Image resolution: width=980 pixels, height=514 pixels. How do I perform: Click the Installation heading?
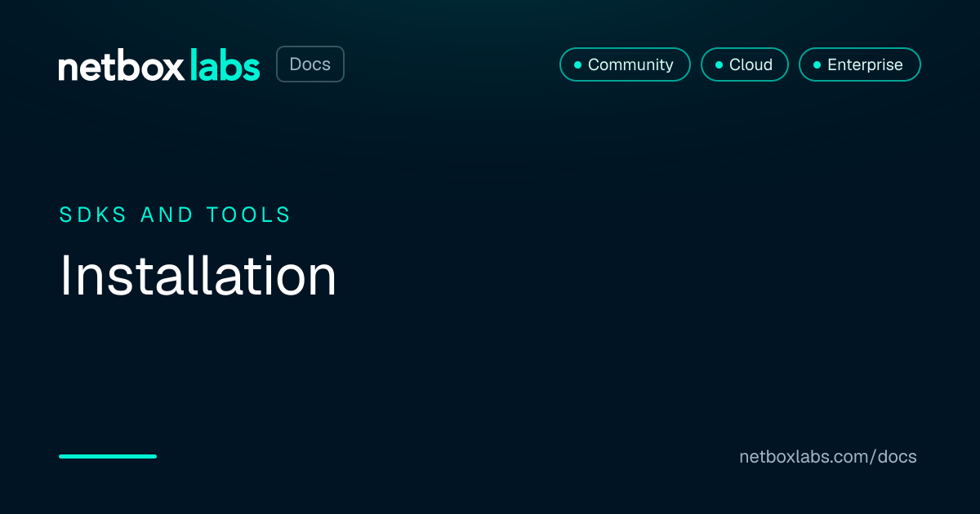(x=198, y=276)
